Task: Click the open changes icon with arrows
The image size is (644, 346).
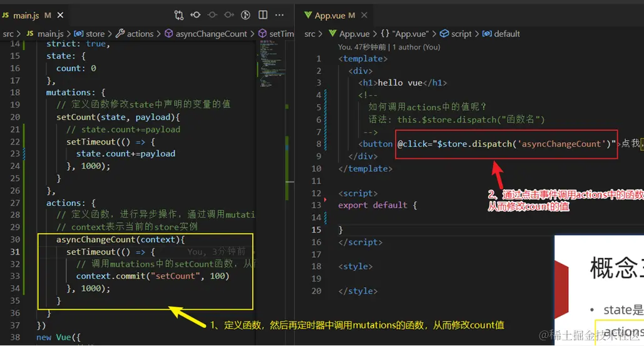Action: 195,15
